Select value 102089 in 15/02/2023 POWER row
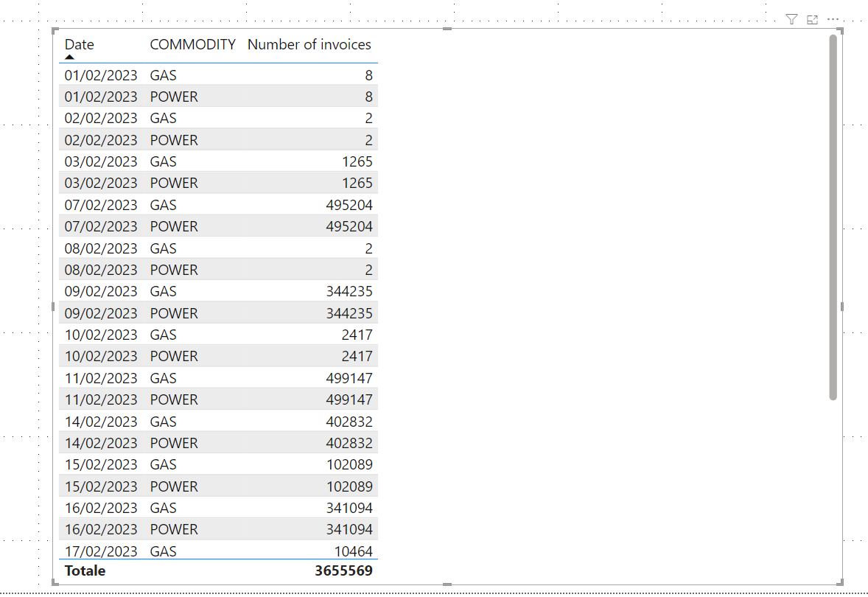The image size is (868, 597). pyautogui.click(x=349, y=486)
